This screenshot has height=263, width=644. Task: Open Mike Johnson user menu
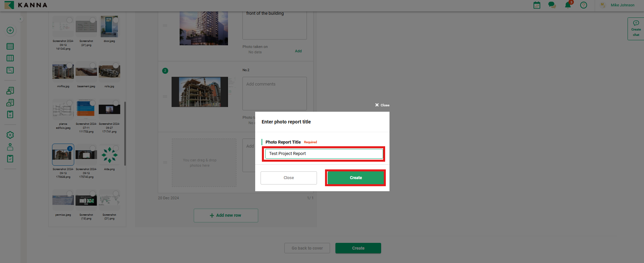tap(622, 5)
